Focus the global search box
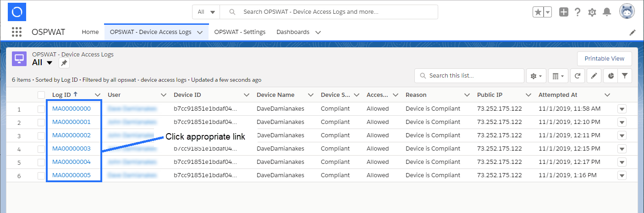 (329, 12)
